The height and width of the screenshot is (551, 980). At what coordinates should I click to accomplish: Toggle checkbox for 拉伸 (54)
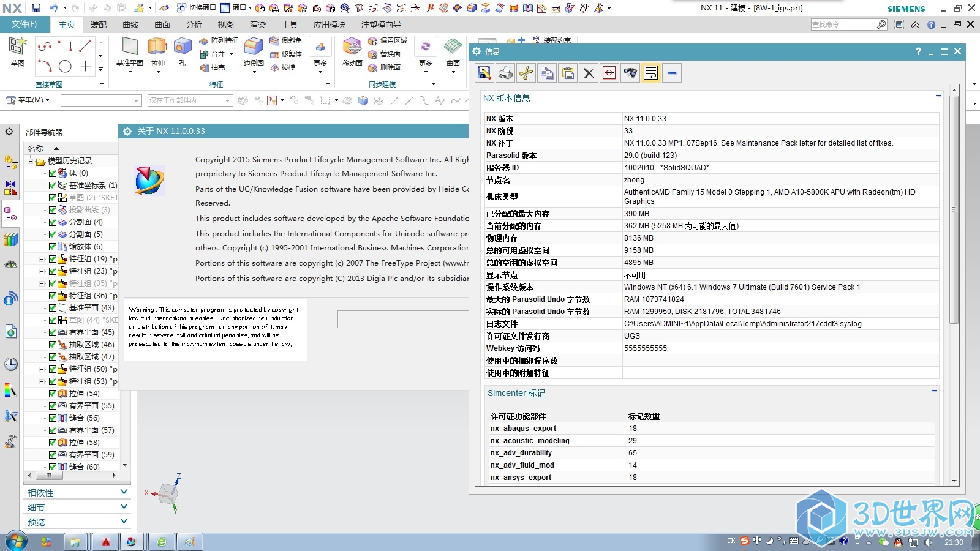(53, 394)
